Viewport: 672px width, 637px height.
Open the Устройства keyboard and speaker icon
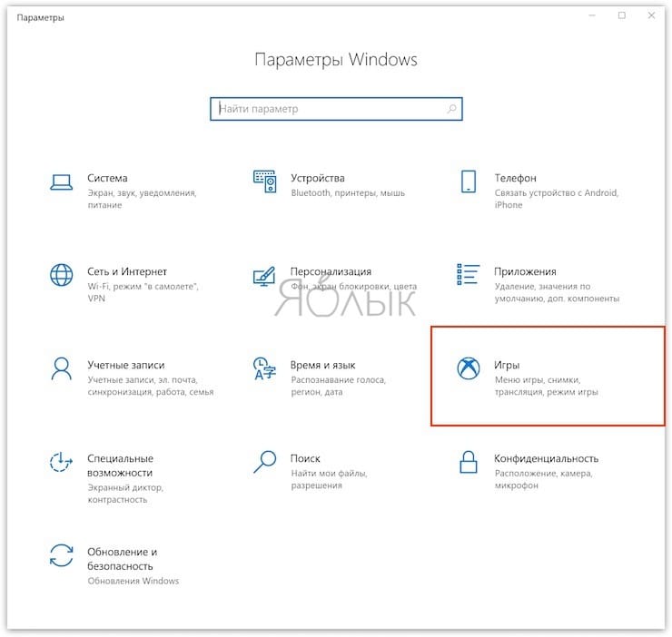(265, 181)
